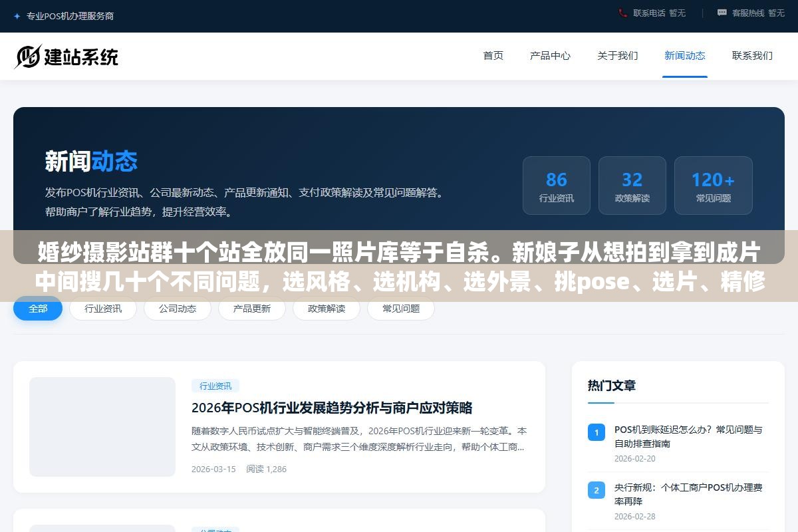The width and height of the screenshot is (798, 532).
Task: Click the 阅读 1,286 read count
Action: (266, 469)
